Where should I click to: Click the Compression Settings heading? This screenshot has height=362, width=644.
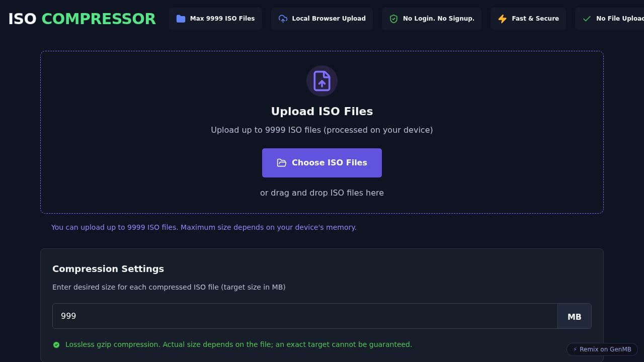click(108, 268)
